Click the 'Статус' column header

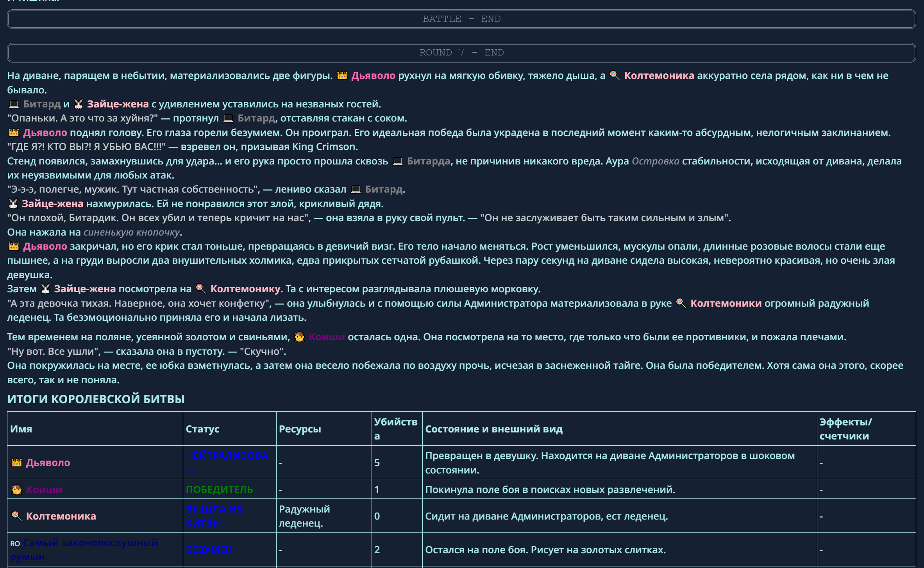click(x=202, y=429)
